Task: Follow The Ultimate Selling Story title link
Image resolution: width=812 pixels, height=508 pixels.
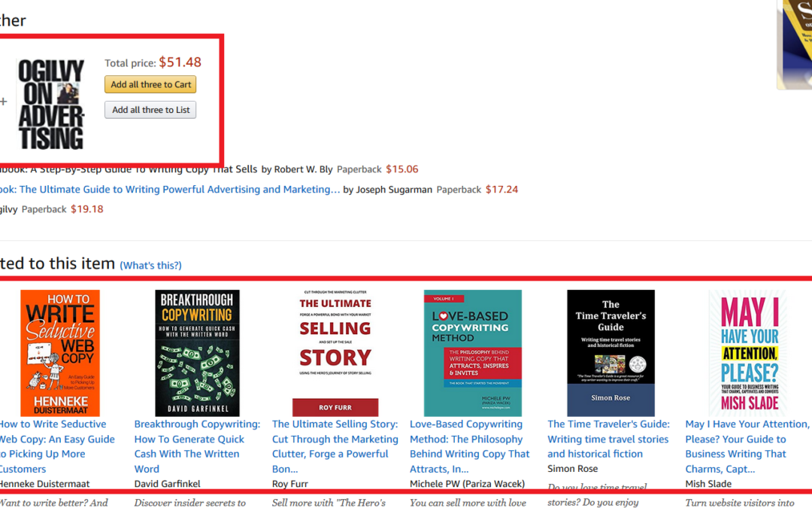Action: (335, 446)
